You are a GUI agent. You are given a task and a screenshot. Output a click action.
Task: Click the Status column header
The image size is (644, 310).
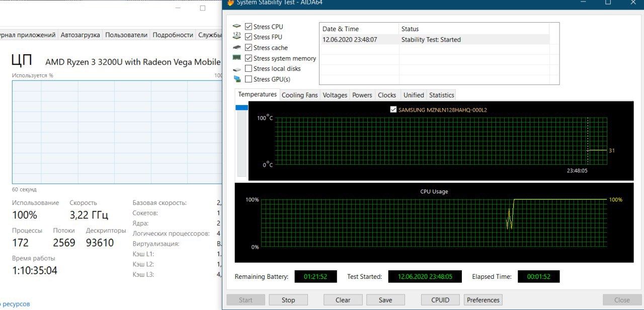pos(474,29)
